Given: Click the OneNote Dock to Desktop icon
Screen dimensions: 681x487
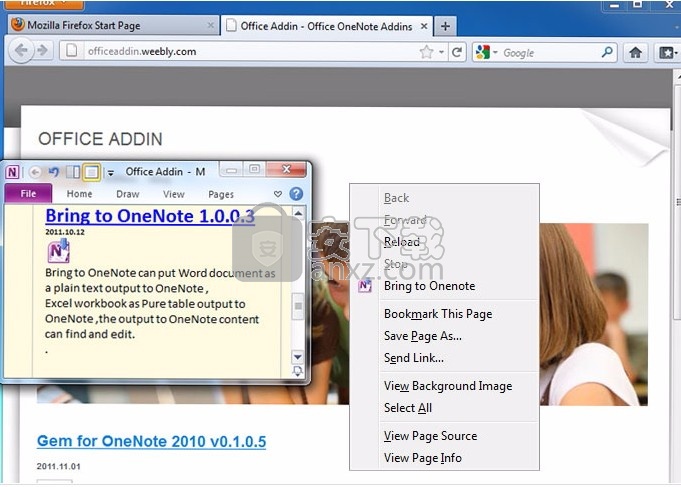Looking at the screenshot, I should click(73, 172).
